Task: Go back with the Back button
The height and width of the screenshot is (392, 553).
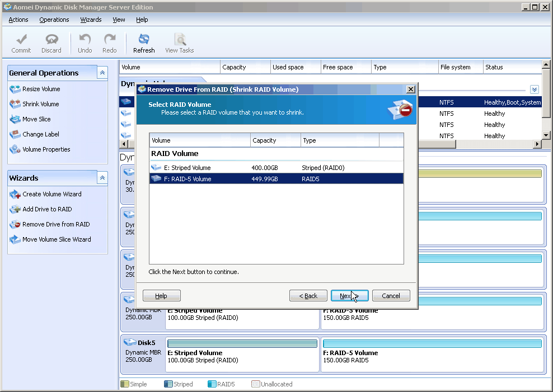Action: 308,296
